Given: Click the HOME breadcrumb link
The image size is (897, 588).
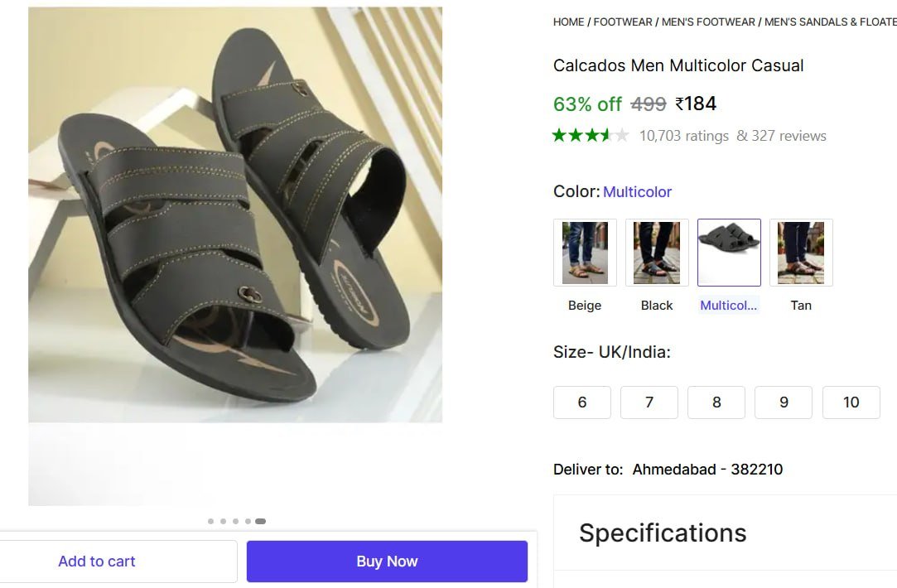Looking at the screenshot, I should 568,22.
